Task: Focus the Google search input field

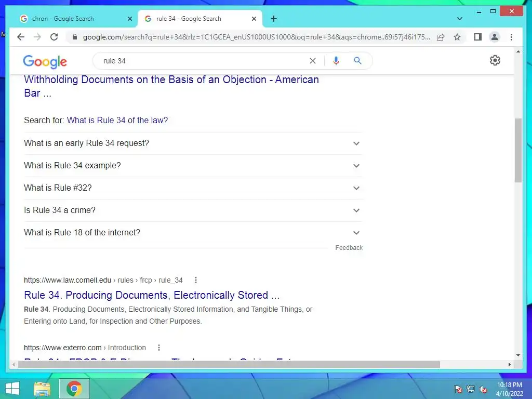Action: 204,61
